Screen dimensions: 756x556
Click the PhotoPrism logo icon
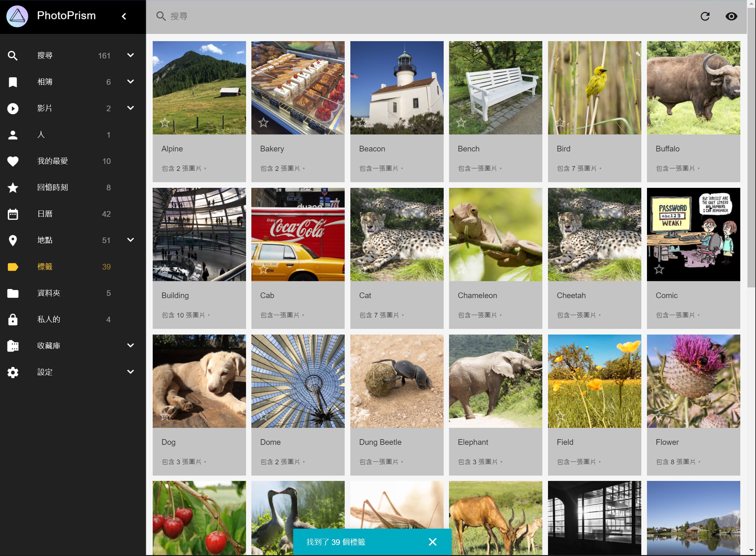click(17, 16)
